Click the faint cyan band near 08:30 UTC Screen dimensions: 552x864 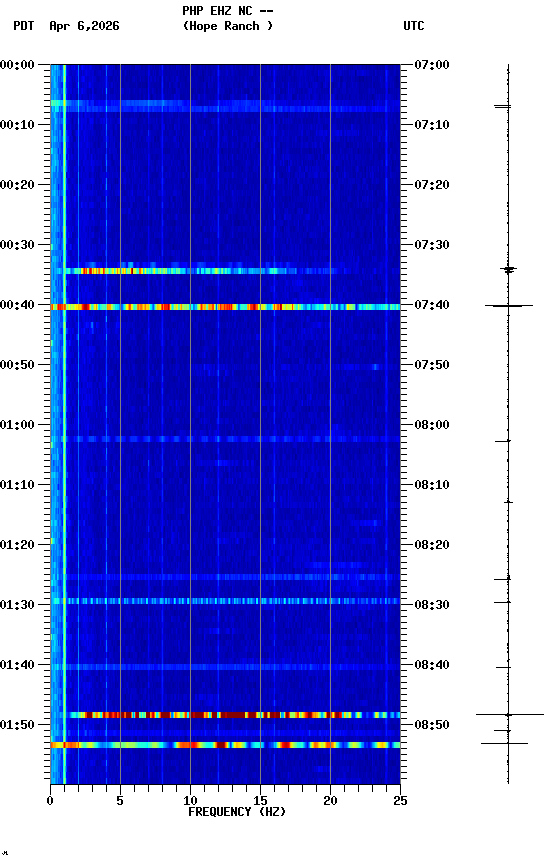tap(225, 602)
